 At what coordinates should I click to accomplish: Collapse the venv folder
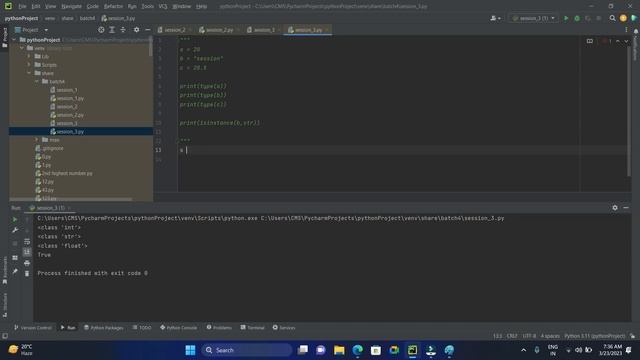pyautogui.click(x=22, y=48)
